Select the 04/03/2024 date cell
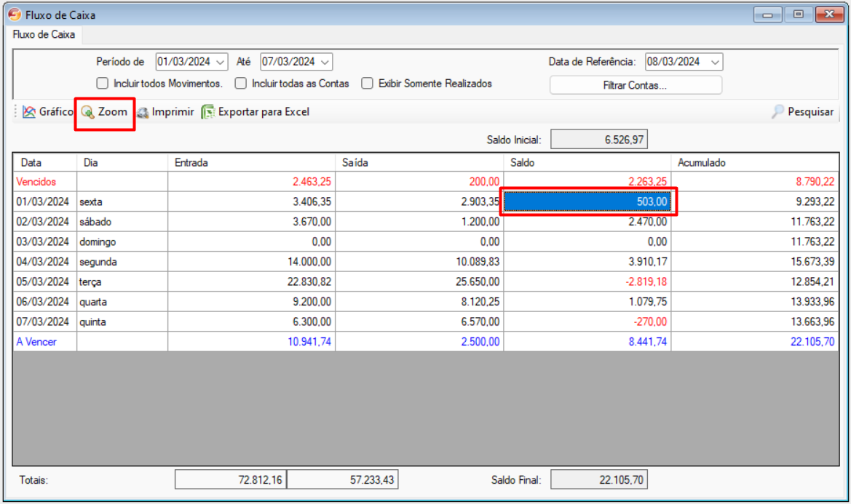The height and width of the screenshot is (504, 851). [x=45, y=262]
